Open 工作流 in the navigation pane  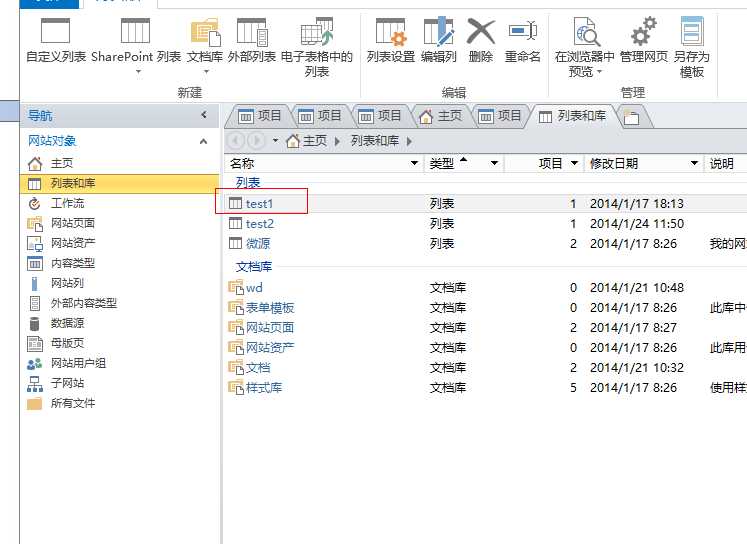coord(119,203)
